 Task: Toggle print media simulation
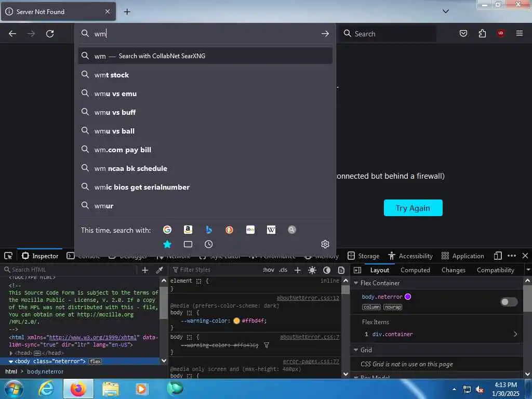click(341, 270)
